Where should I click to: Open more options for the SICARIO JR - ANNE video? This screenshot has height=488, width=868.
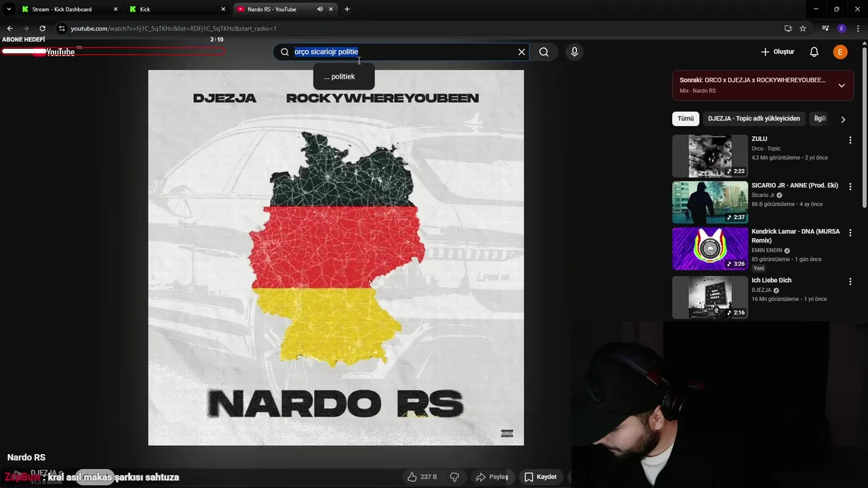(850, 186)
